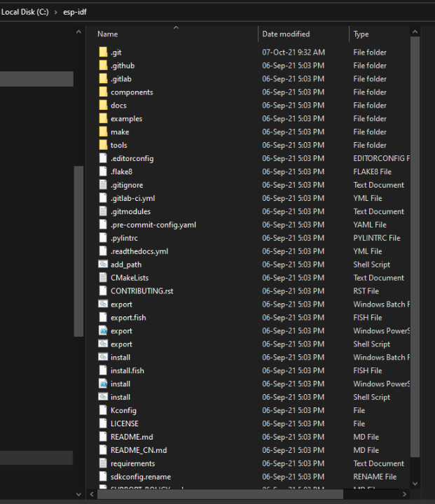This screenshot has width=435, height=504.
Task: Click the CMakeLists text document icon
Action: pyautogui.click(x=103, y=278)
